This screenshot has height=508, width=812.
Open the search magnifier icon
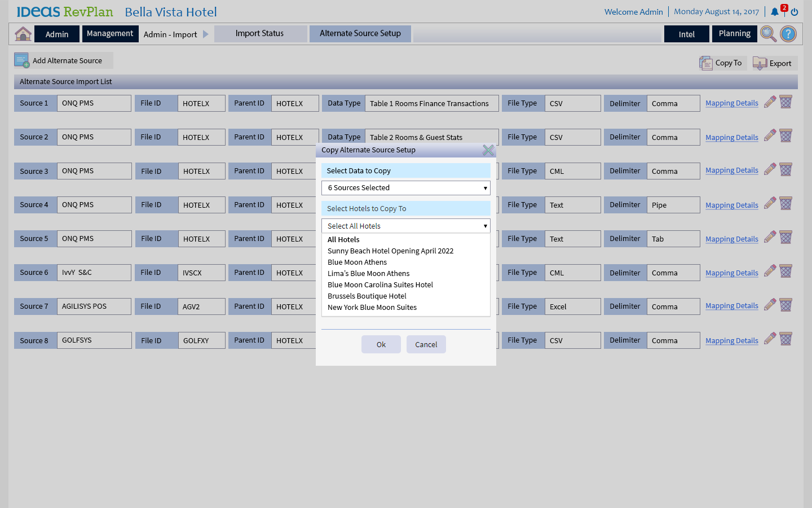tap(768, 34)
